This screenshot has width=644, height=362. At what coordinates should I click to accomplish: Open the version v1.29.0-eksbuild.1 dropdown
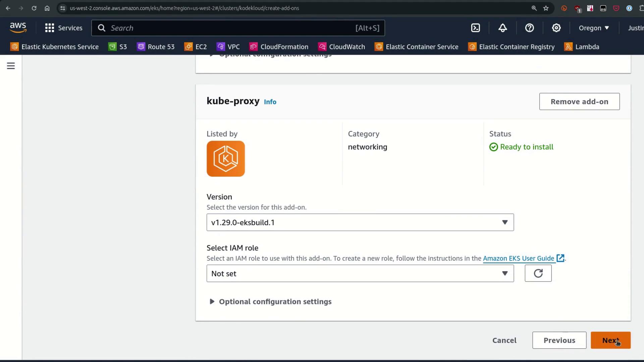tap(360, 222)
